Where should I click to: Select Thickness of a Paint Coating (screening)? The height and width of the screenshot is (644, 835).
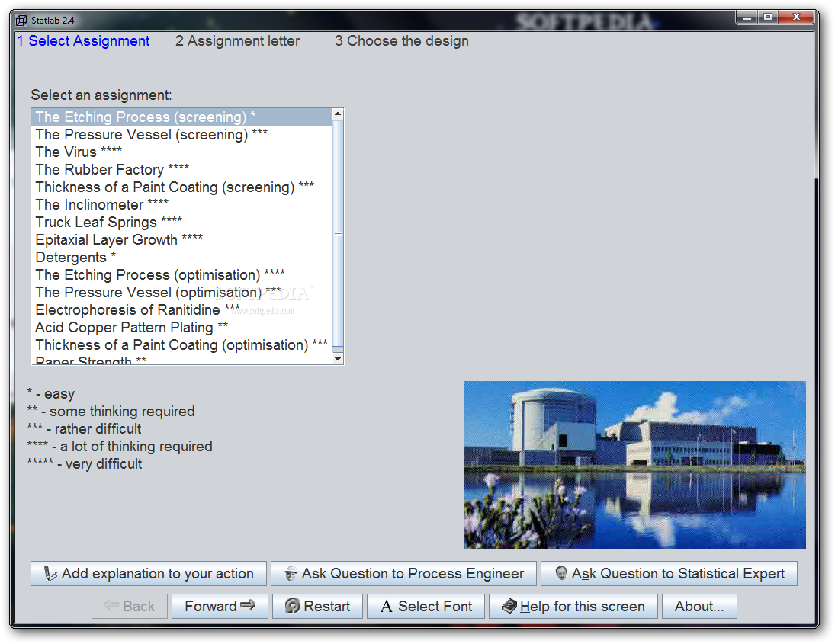pos(181,187)
